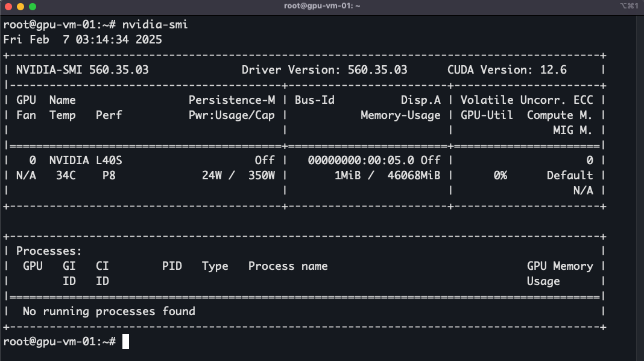Click the Default compute mode value

pos(570,176)
